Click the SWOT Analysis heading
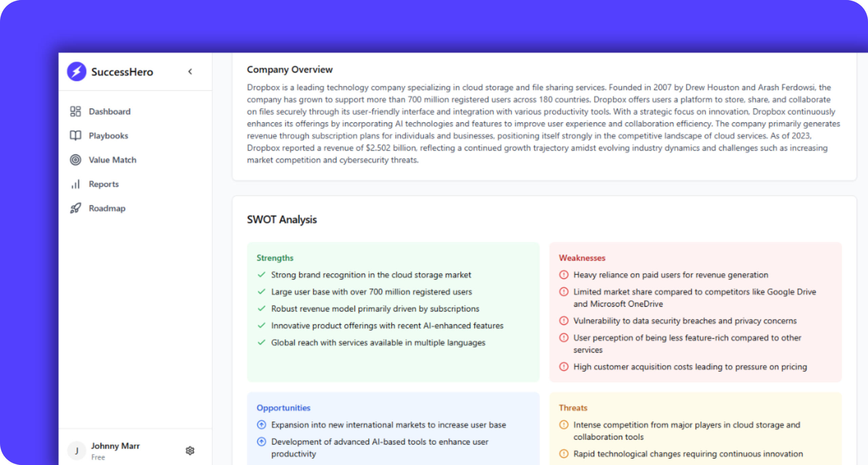Image resolution: width=868 pixels, height=465 pixels. click(282, 219)
